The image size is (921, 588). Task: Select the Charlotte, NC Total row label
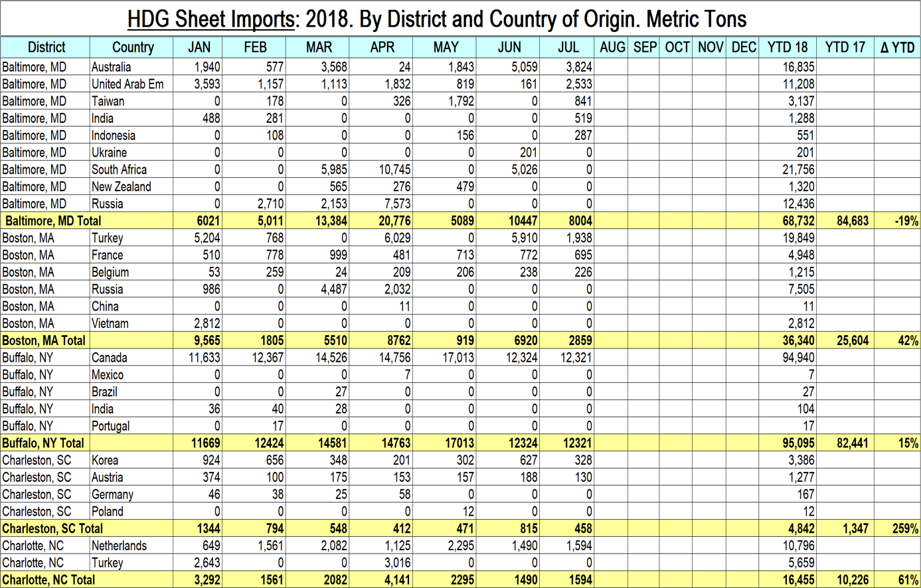tap(48, 580)
